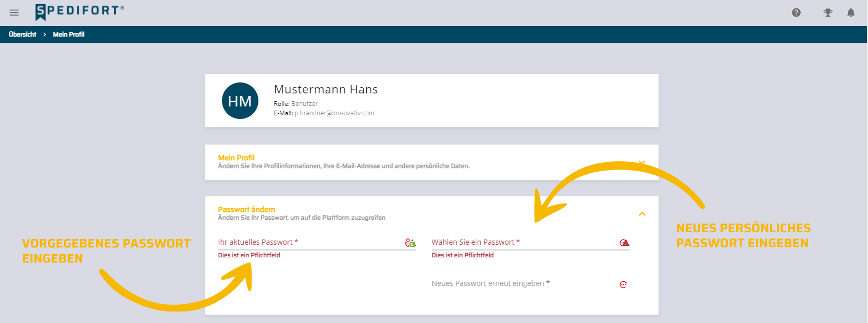Click description 'Ändern Sie Ihr Passwort'
Viewport: 868px width, 323px height.
pos(302,218)
